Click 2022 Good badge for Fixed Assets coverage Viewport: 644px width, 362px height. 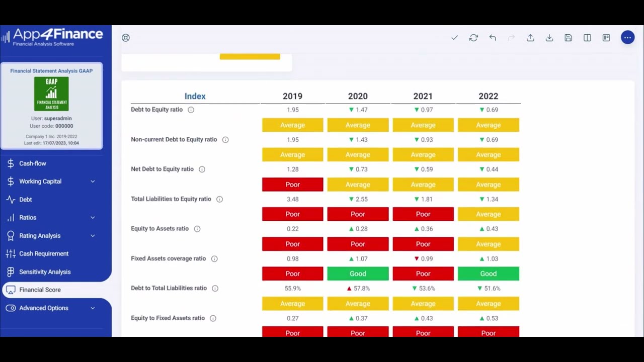tap(489, 274)
